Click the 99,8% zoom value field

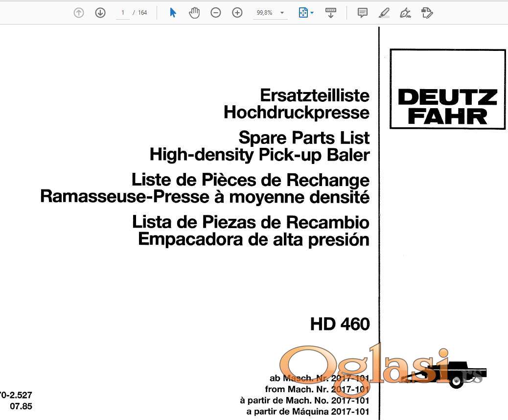[265, 13]
